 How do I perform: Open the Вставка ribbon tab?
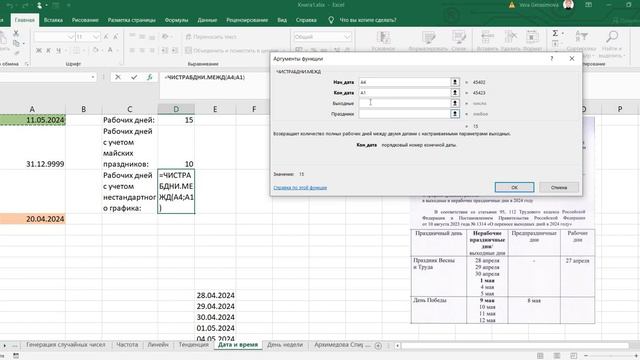pyautogui.click(x=53, y=20)
